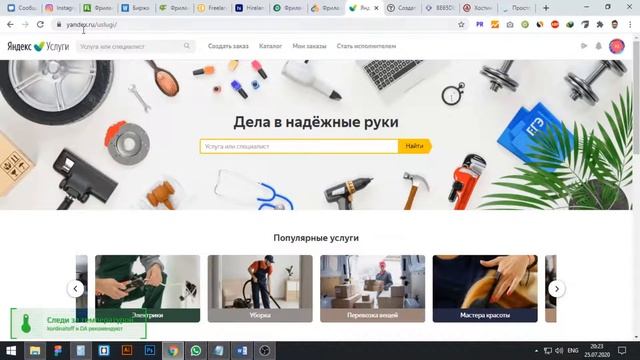Open a new browser tab with plus
Viewport: 640px width, 360px height.
click(546, 8)
